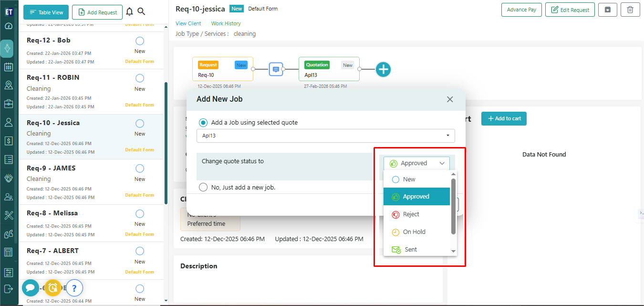Select the New status option
This screenshot has width=644, height=306.
pos(409,179)
